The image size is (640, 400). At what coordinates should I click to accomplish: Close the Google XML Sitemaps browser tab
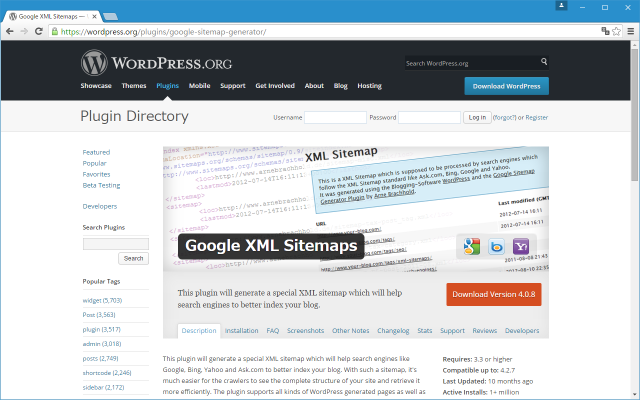coord(94,16)
